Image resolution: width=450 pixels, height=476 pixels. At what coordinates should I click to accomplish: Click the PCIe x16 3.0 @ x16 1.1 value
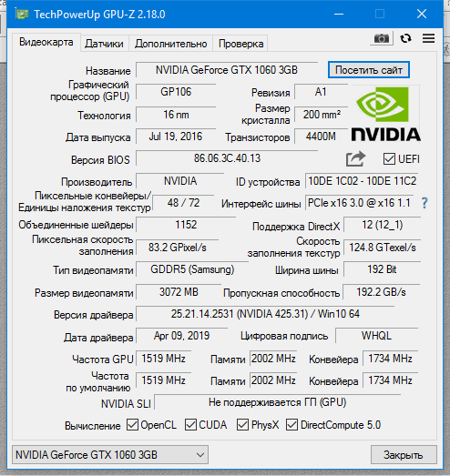[359, 203]
